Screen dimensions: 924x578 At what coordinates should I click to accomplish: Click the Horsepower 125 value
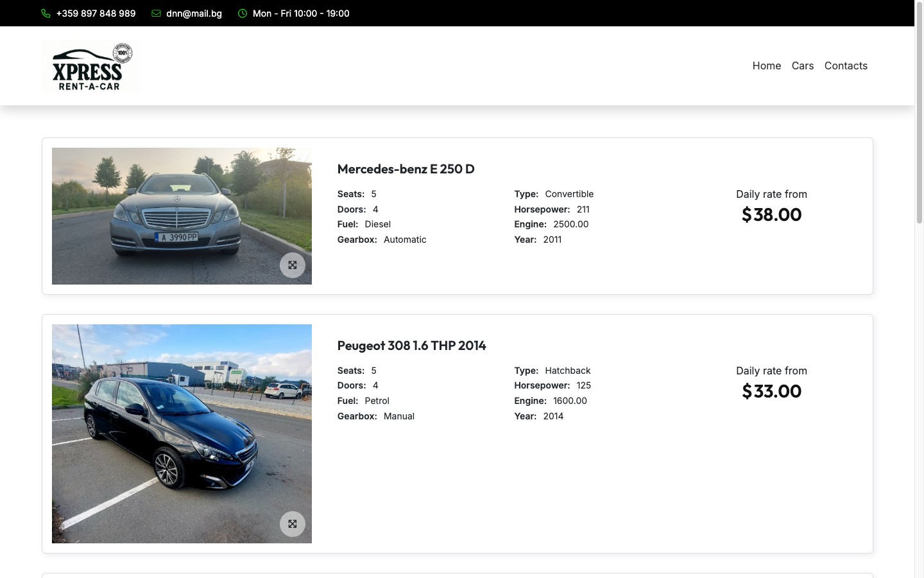pos(584,385)
